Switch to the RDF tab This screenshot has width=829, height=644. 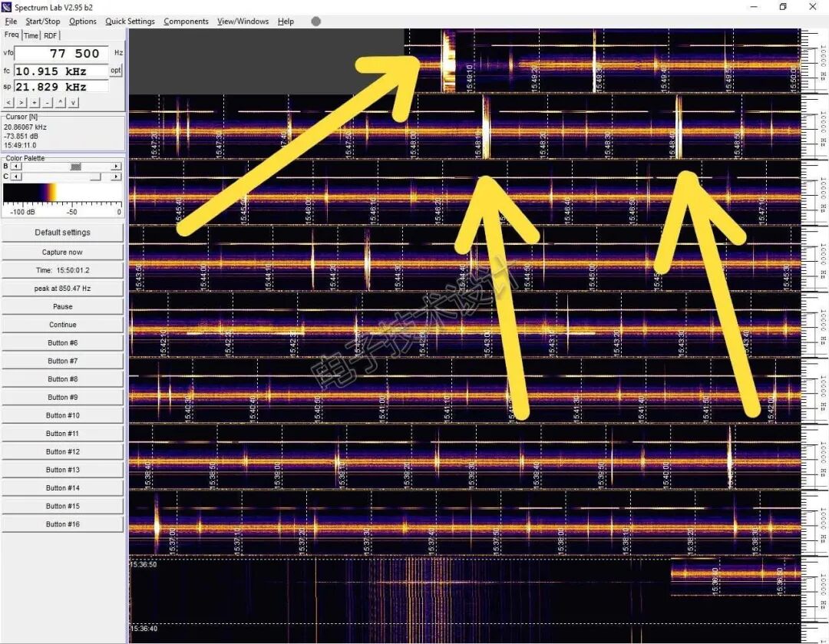click(50, 35)
